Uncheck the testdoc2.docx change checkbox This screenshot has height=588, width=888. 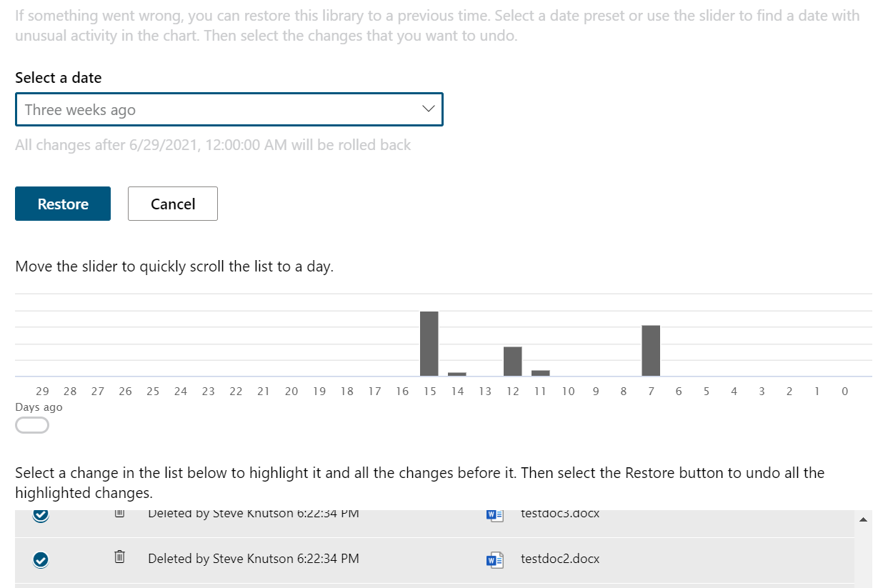[41, 559]
